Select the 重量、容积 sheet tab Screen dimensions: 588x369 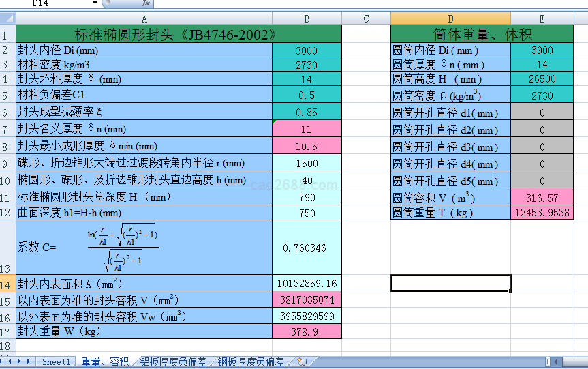coord(105,361)
